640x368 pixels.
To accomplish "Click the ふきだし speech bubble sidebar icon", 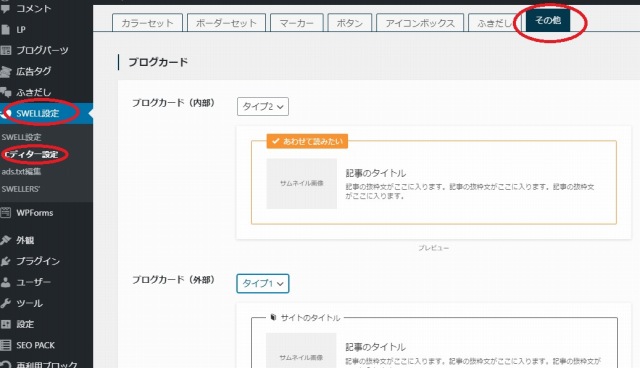I will (5, 92).
